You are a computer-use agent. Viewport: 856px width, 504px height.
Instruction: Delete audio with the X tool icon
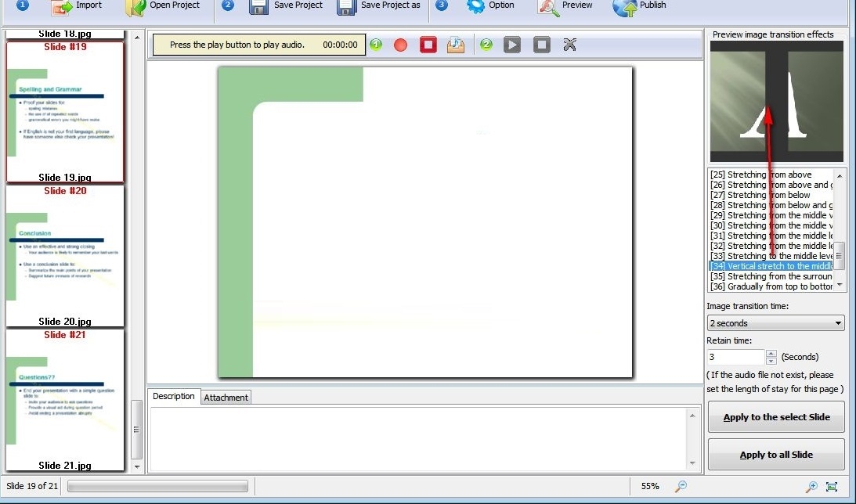(569, 45)
